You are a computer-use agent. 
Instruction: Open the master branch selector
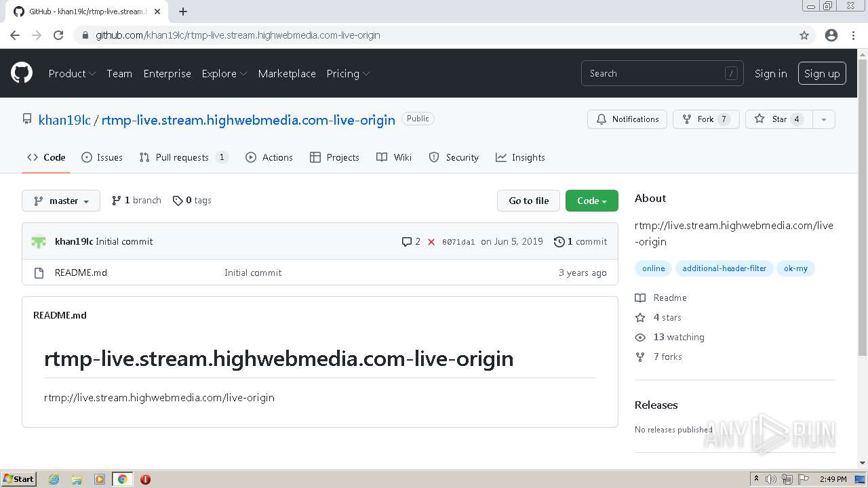click(61, 201)
